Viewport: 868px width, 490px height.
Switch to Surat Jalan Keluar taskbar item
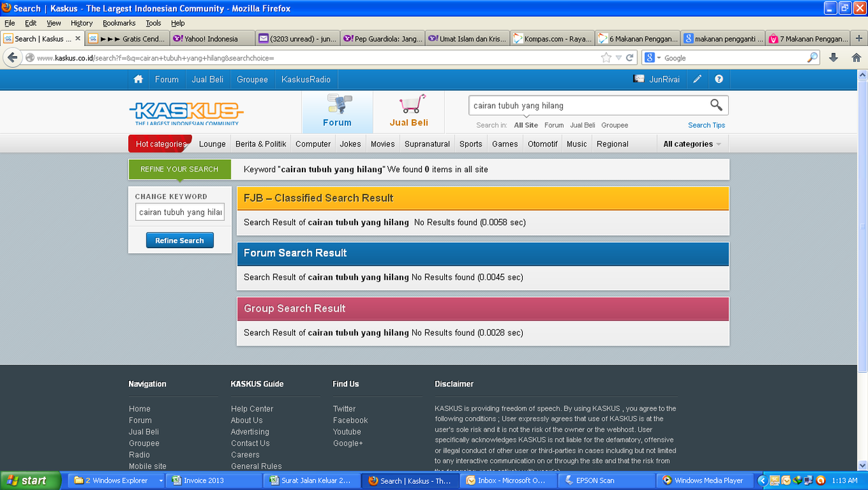pos(312,481)
